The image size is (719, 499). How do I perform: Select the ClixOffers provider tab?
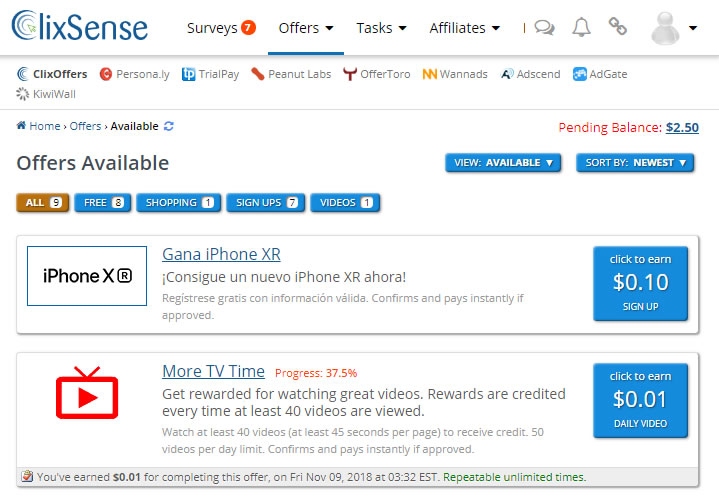52,74
